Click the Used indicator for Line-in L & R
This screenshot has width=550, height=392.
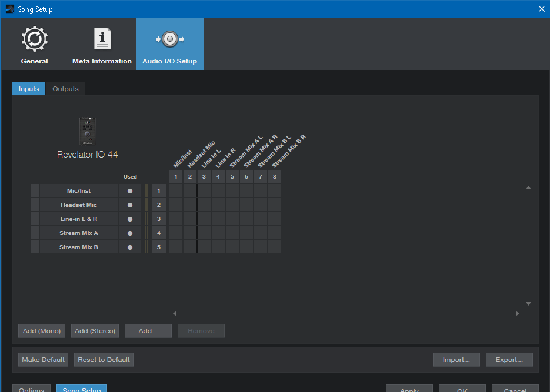[130, 219]
